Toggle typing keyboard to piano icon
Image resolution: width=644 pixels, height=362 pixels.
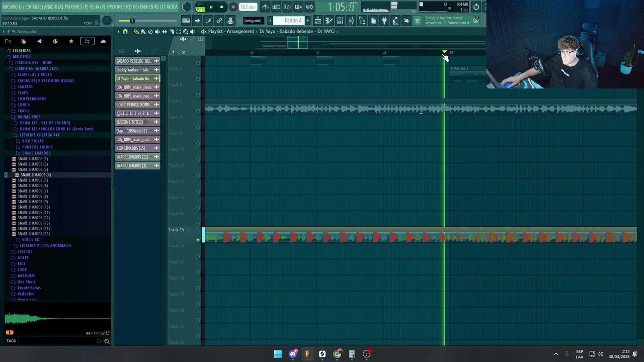point(186,21)
